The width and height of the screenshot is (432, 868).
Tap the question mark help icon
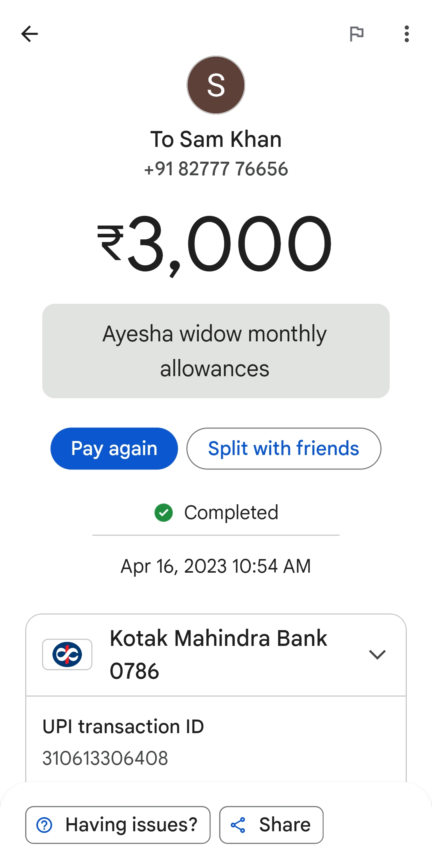tap(44, 825)
